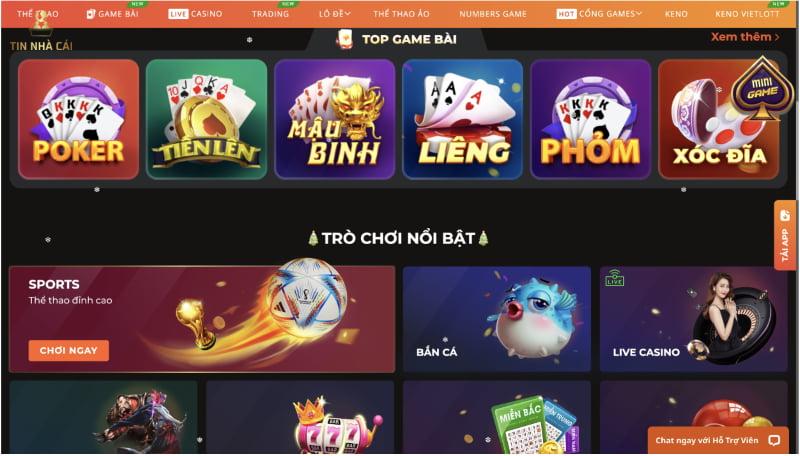
Task: Expand the Lô Đề dropdown menu
Action: coord(335,14)
